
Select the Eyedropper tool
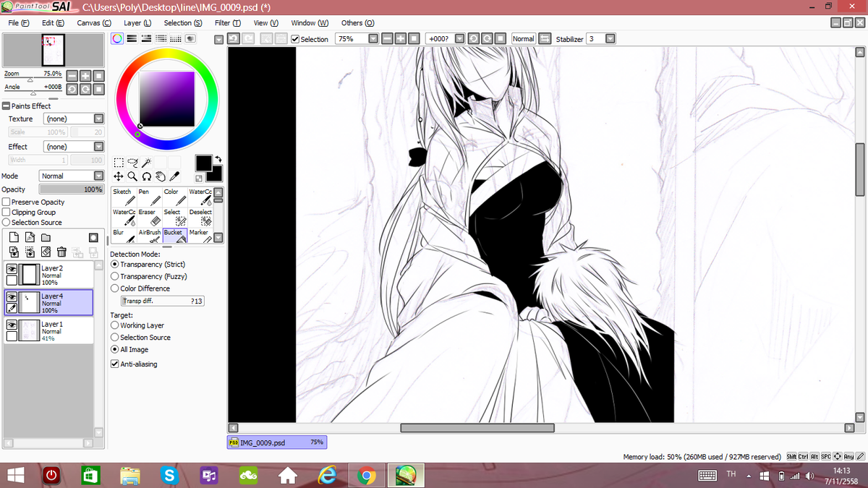(x=173, y=176)
